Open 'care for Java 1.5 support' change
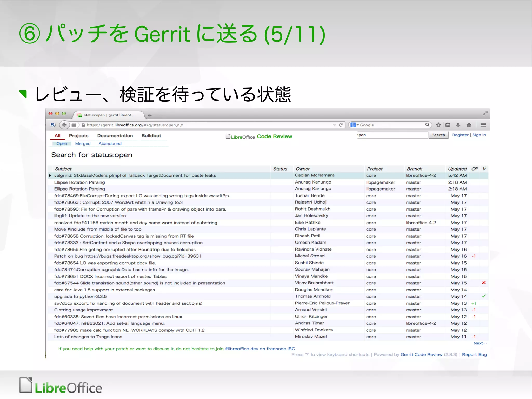The height and width of the screenshot is (399, 532). tap(104, 290)
